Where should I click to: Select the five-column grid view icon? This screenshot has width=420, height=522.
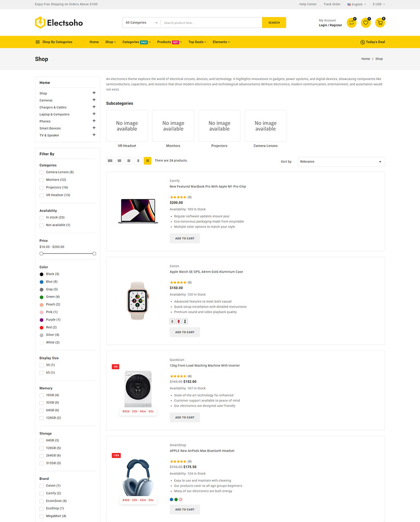(110, 161)
